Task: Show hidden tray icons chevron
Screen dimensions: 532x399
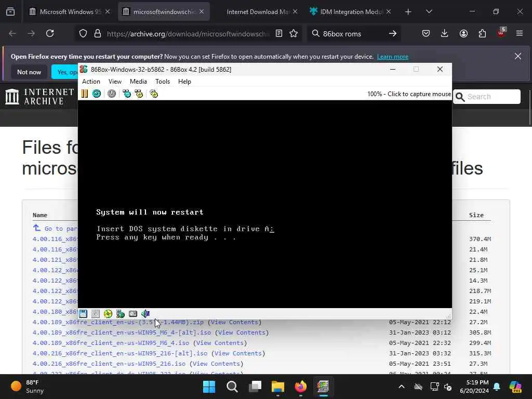Action: pyautogui.click(x=402, y=387)
